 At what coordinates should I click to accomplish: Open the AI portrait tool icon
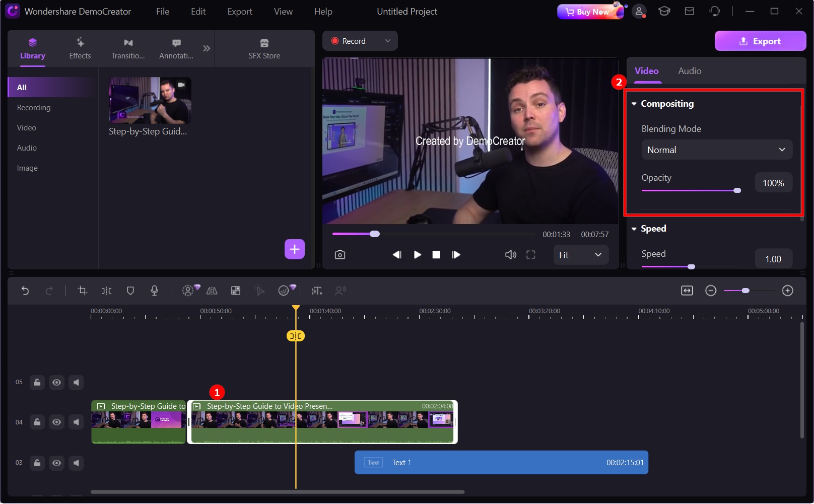[x=188, y=291]
